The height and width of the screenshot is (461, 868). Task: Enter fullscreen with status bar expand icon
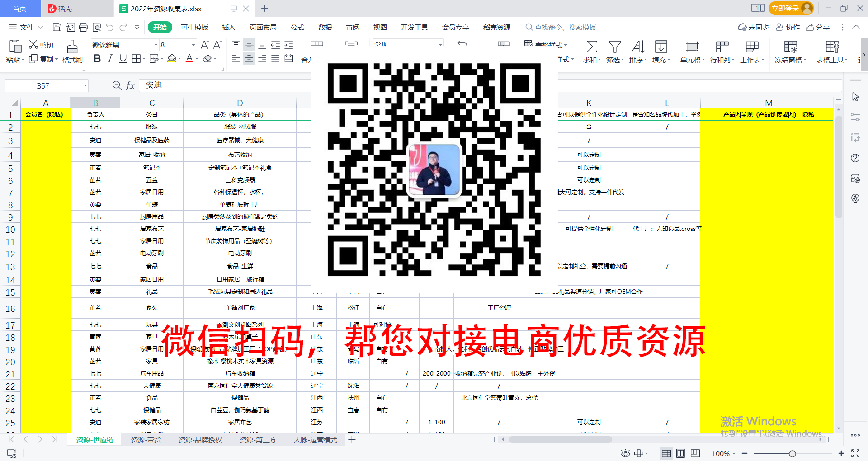855,453
